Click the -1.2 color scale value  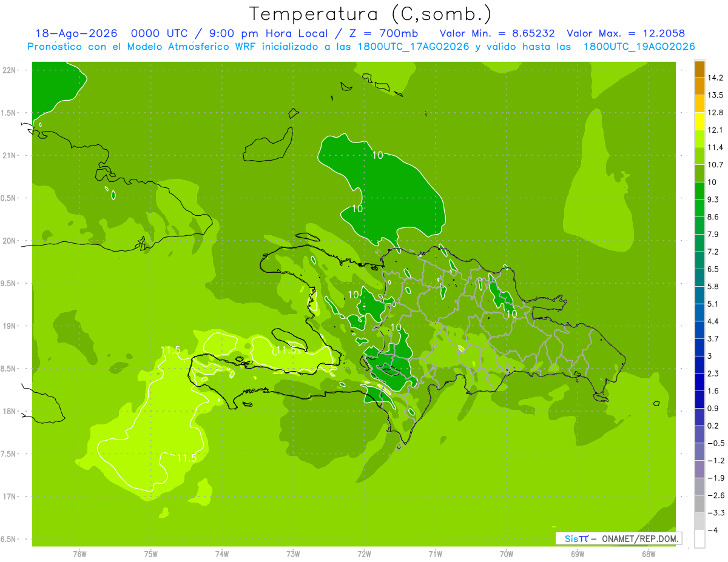716,461
